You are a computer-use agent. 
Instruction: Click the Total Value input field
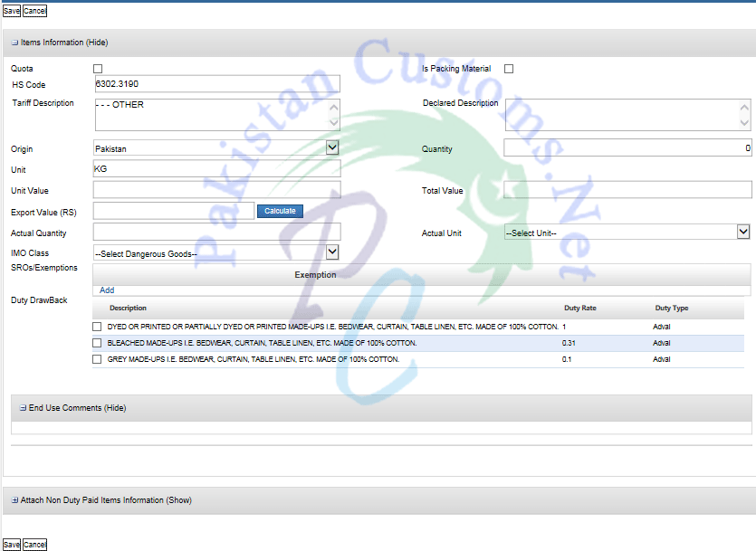(x=627, y=190)
